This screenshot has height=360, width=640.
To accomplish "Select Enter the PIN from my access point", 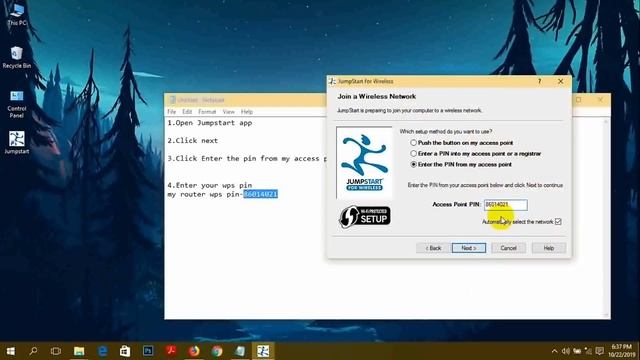I will pyautogui.click(x=461, y=164).
